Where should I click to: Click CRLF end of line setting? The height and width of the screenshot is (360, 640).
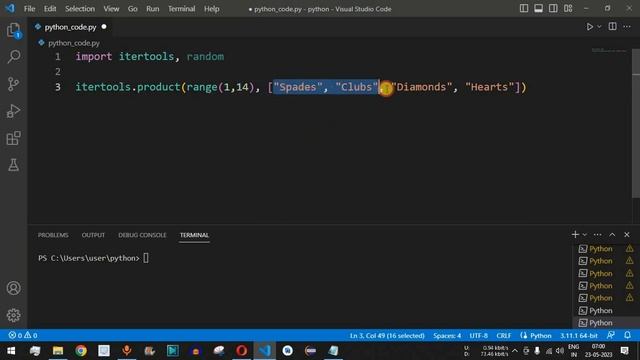pos(503,336)
